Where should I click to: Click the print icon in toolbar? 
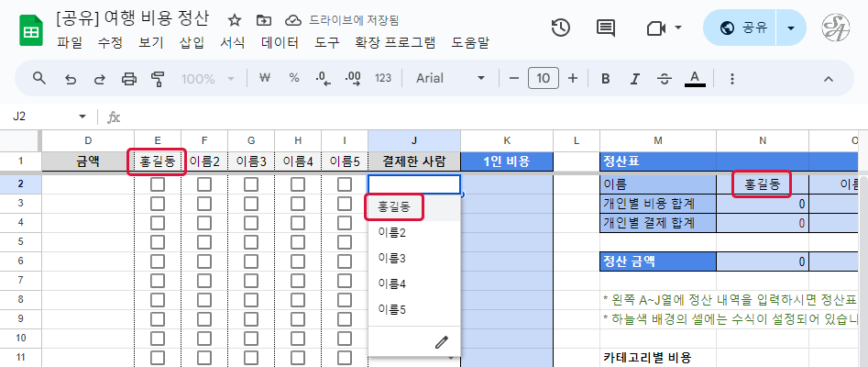[129, 79]
